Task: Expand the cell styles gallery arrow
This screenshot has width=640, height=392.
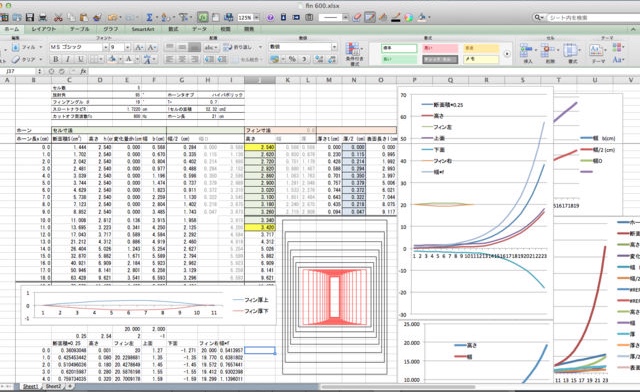Action: pos(507,54)
